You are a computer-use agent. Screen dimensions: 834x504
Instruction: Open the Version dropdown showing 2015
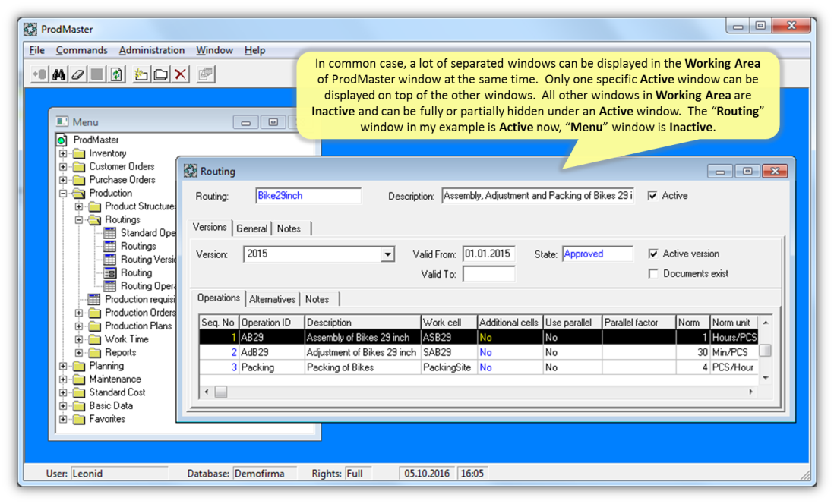pyautogui.click(x=387, y=254)
